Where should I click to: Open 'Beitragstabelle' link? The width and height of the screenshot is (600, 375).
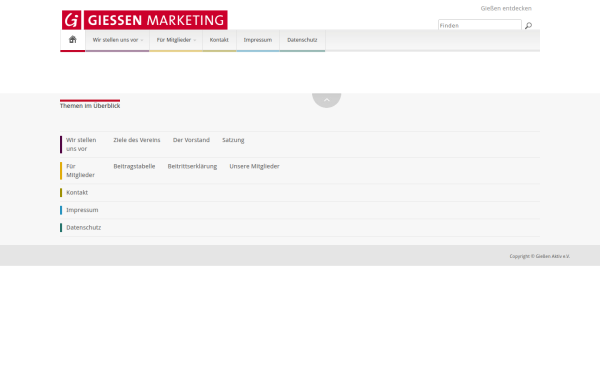134,166
